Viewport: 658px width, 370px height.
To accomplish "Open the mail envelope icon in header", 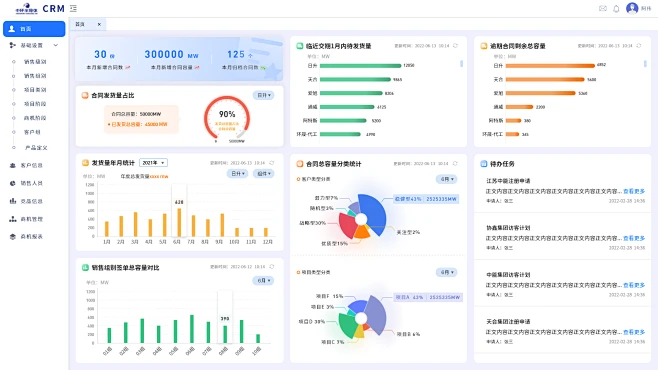I will [603, 8].
